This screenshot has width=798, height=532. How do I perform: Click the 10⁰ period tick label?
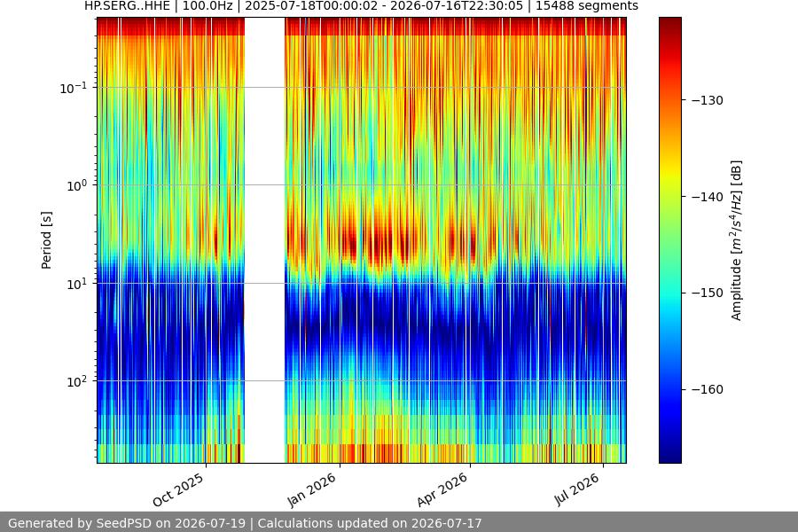point(77,185)
